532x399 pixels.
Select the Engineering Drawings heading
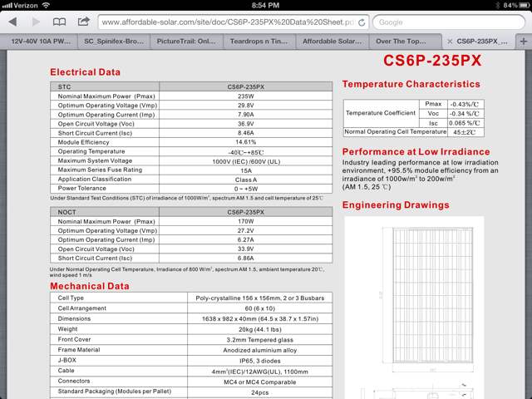click(x=396, y=205)
